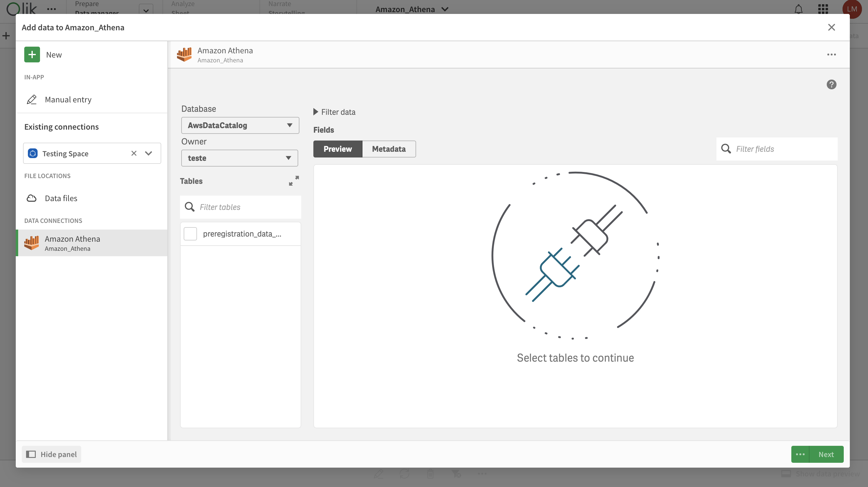Screen dimensions: 868x487
Task: Click the Hide panel button
Action: tap(52, 454)
